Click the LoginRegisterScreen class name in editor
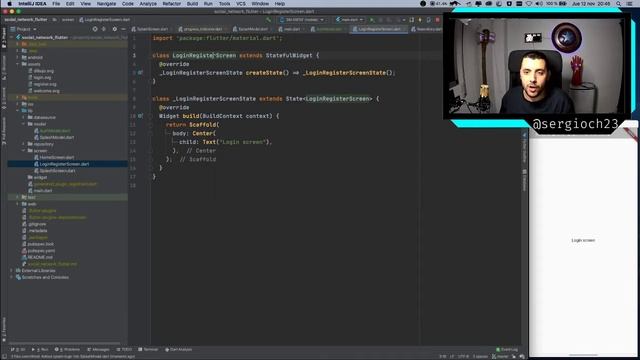 pyautogui.click(x=204, y=56)
